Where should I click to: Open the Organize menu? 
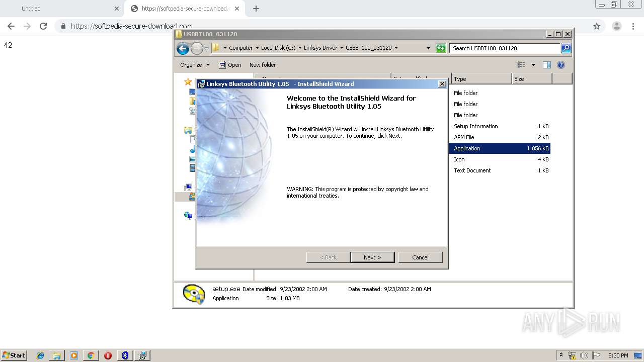coord(195,65)
